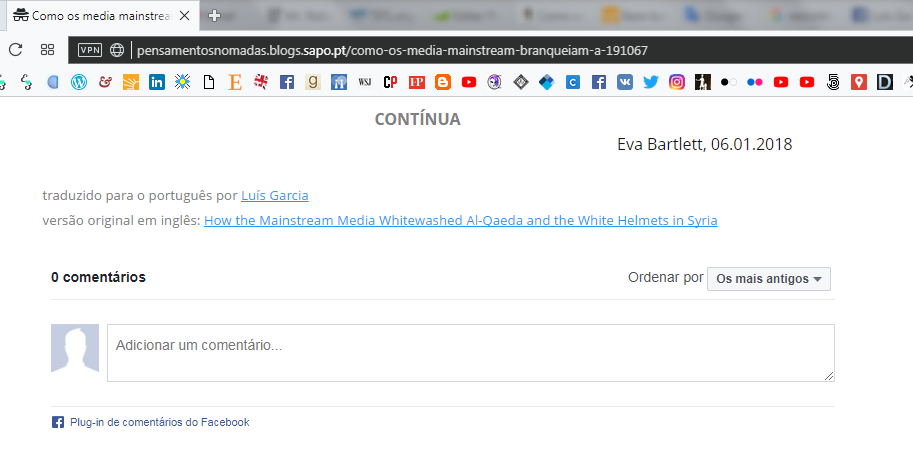Expand the "Os mais antigos" sort dropdown
913x449 pixels.
pos(768,279)
